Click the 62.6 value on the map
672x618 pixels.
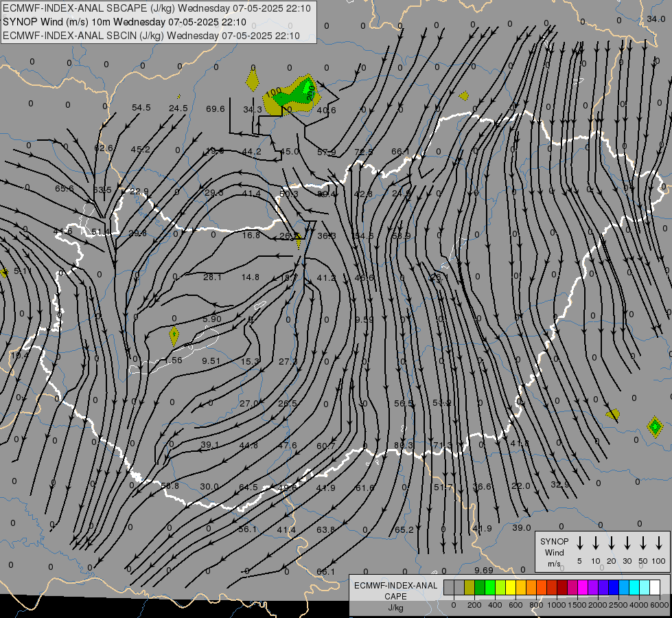click(x=103, y=148)
